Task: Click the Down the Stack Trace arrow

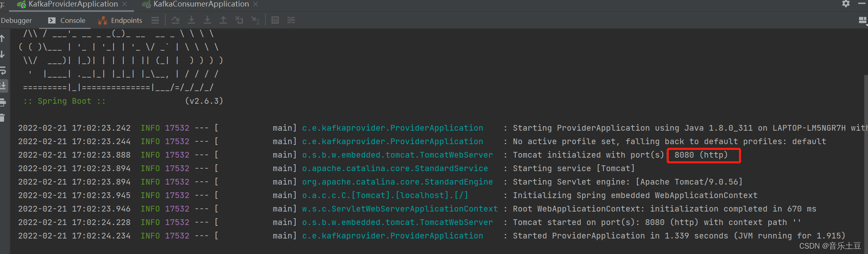Action: 2,54
